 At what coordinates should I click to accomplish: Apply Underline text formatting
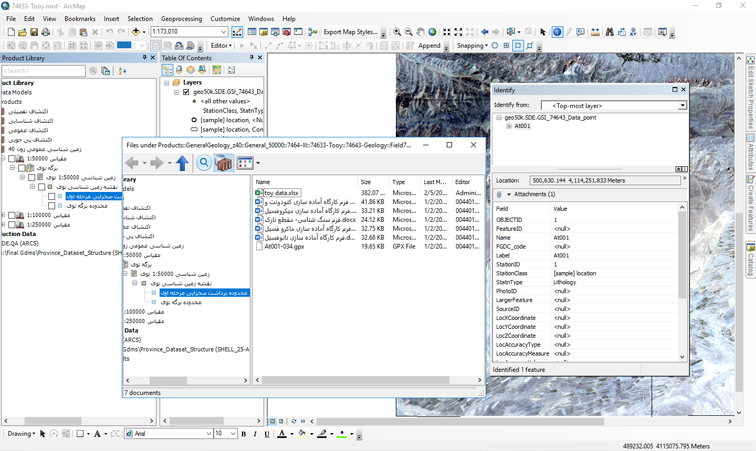coord(267,434)
